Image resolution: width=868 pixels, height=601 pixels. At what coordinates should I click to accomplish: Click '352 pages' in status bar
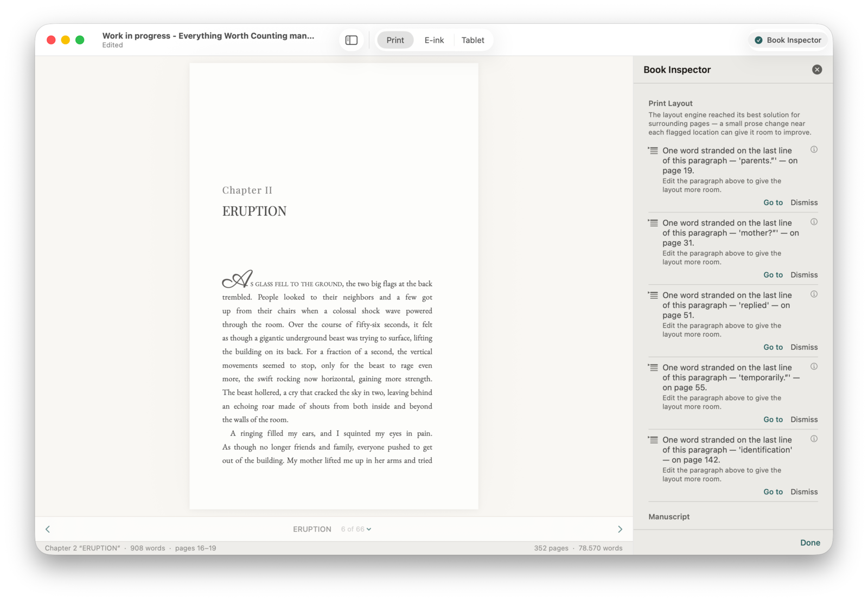(551, 548)
